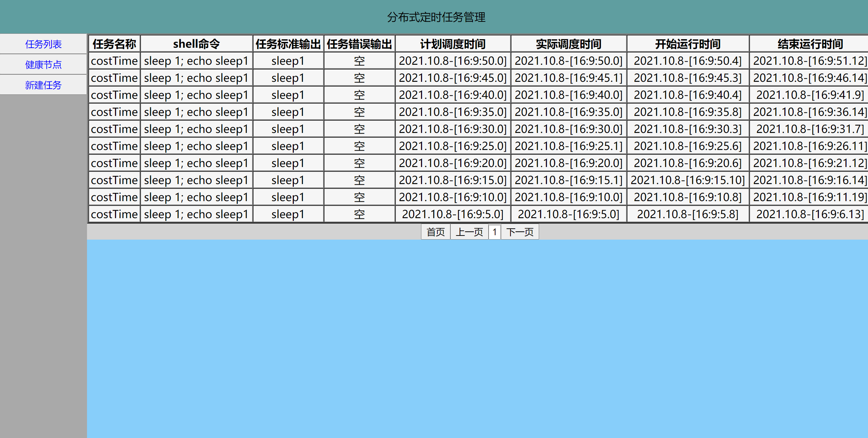Click the 下一页 pagination button

click(520, 232)
